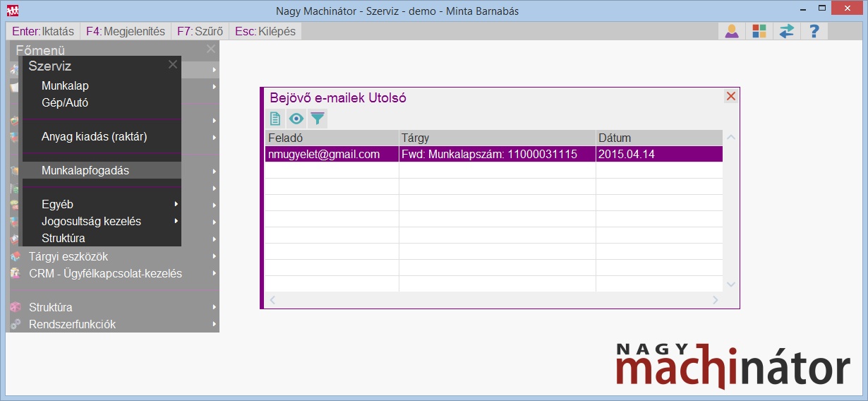The width and height of the screenshot is (868, 401).
Task: Expand arrow on CRM row
Action: coord(214,273)
